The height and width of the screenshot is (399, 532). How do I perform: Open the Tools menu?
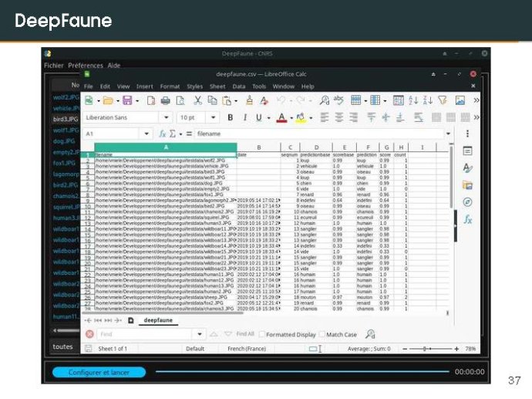click(259, 86)
